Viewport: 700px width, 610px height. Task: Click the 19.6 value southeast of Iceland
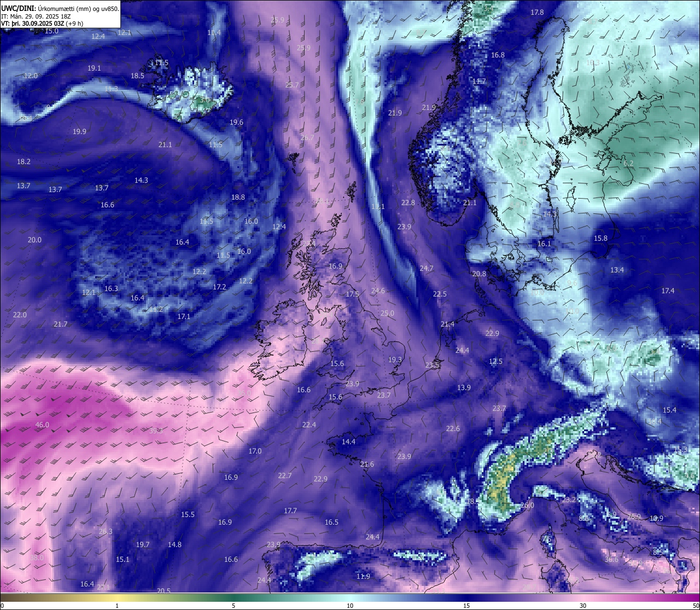click(236, 123)
